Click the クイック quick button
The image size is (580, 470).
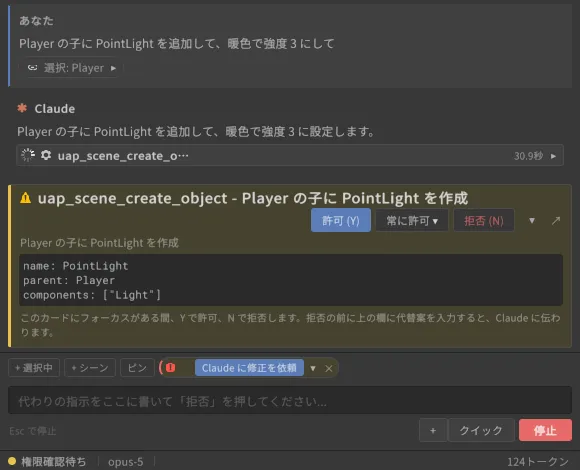click(x=481, y=430)
